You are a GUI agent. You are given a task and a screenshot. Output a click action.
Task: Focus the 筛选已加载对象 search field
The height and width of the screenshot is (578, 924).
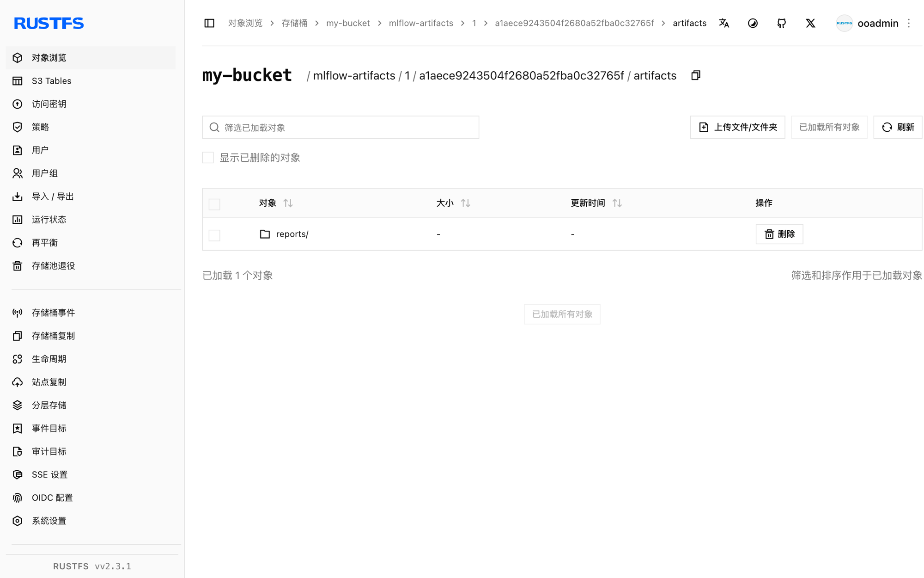point(340,127)
